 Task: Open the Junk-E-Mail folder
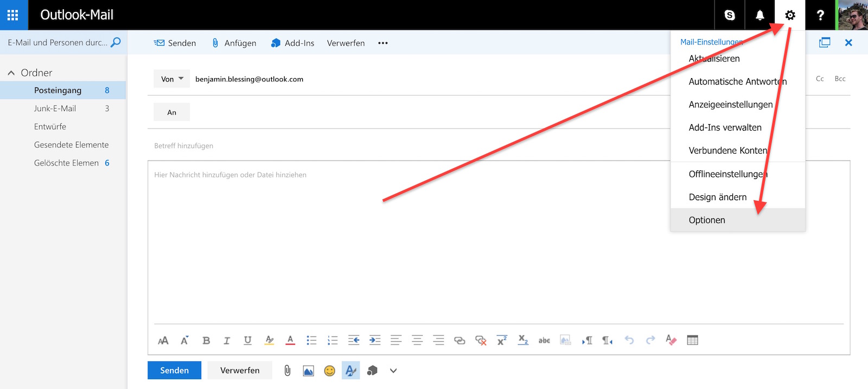(x=63, y=109)
